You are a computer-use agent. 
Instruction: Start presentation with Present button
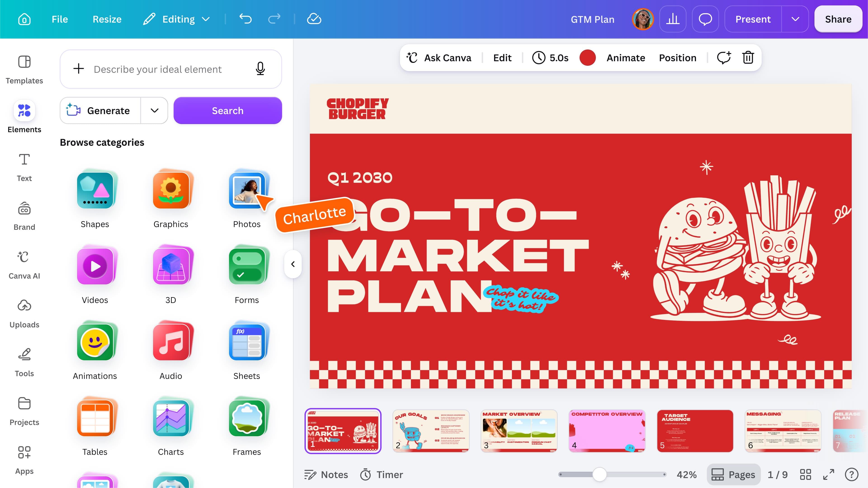[753, 19]
